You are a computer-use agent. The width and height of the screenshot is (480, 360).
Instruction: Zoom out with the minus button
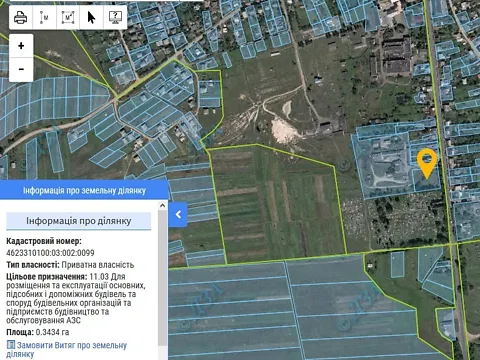(x=21, y=70)
